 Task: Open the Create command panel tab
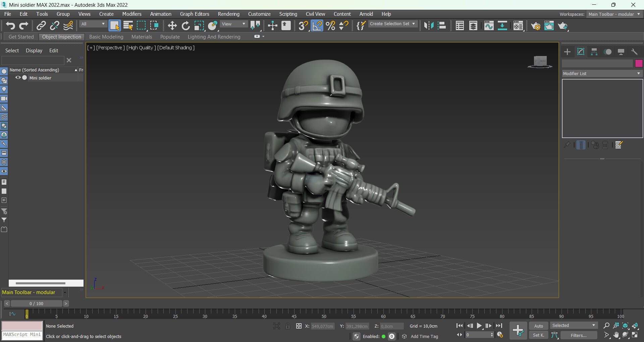567,52
